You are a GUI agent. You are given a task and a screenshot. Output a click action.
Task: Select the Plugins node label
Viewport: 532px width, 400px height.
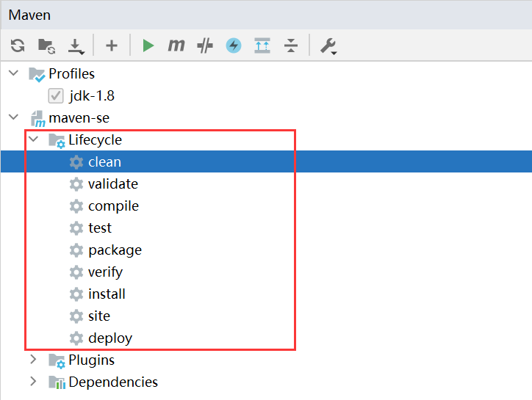[92, 360]
